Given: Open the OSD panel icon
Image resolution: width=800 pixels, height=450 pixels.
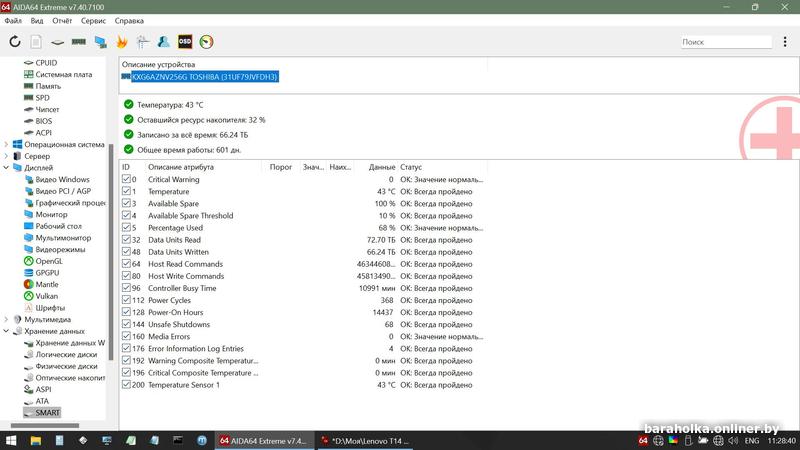Looking at the screenshot, I should tap(185, 42).
